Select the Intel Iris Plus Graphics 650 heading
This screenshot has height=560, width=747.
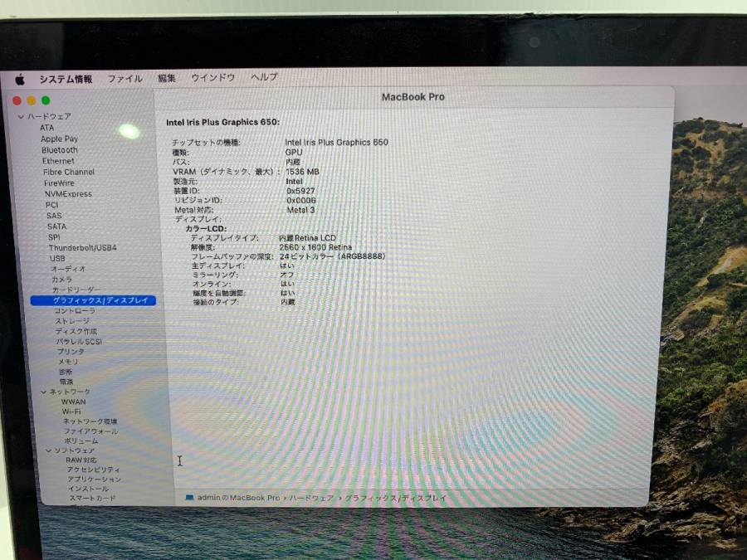pos(222,122)
